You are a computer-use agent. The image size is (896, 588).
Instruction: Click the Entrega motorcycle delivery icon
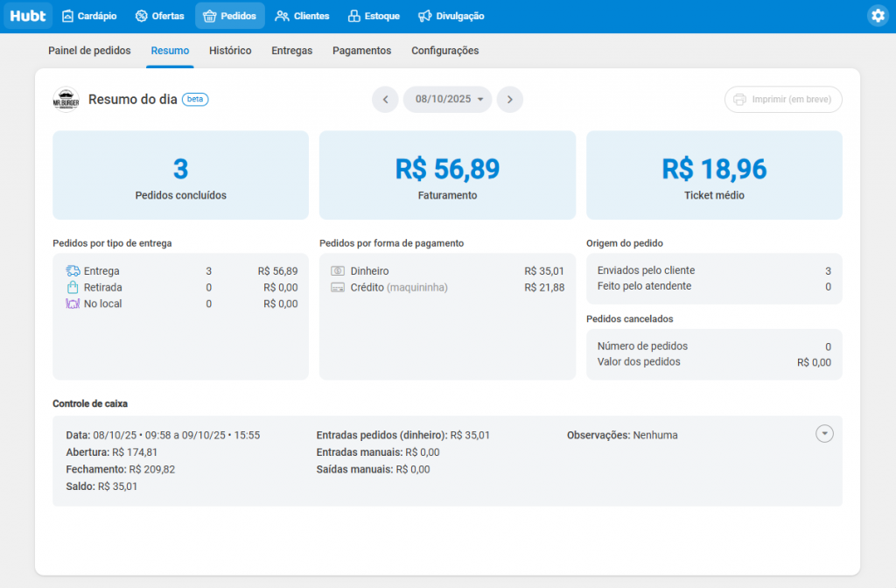[x=73, y=270]
